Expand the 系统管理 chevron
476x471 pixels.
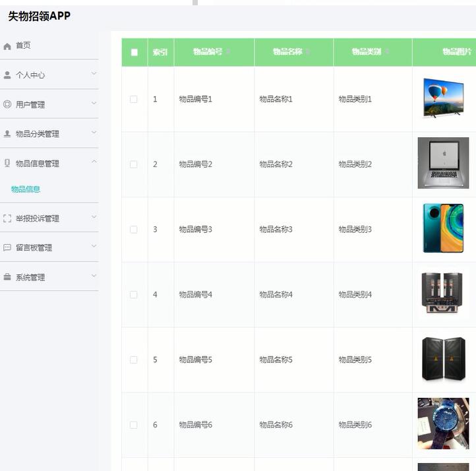[x=94, y=276]
